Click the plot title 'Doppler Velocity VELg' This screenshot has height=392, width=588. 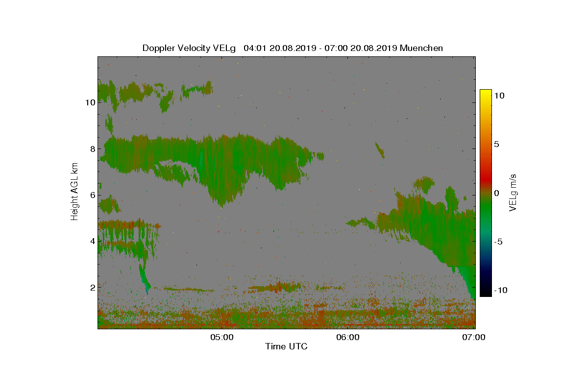point(189,48)
